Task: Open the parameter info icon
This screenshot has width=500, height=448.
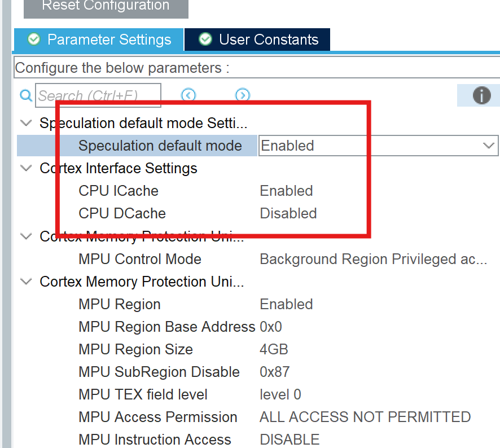Action: tap(481, 95)
